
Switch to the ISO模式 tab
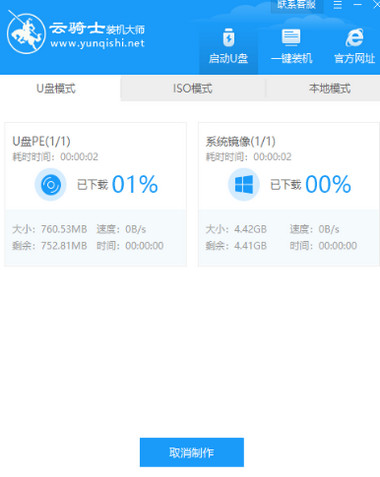(192, 89)
